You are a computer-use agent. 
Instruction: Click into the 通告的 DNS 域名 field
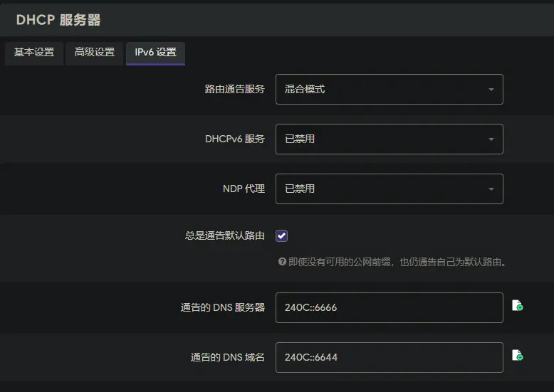pyautogui.click(x=389, y=357)
